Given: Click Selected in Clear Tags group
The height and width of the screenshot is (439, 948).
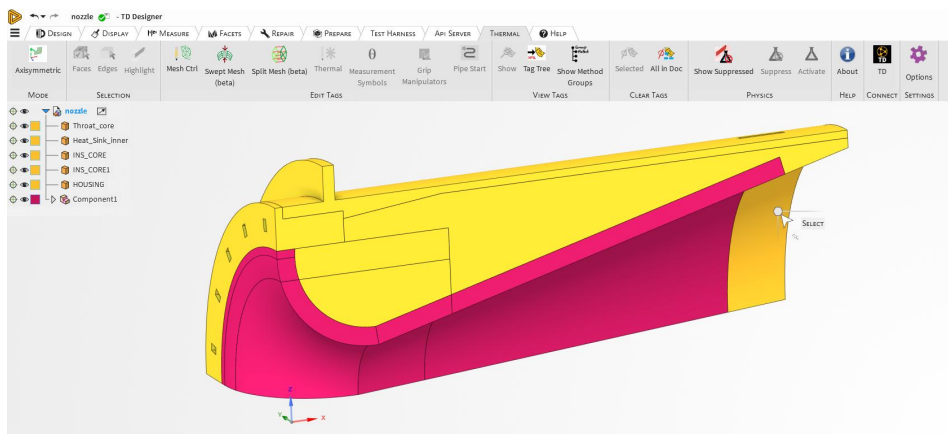Looking at the screenshot, I should [x=629, y=59].
